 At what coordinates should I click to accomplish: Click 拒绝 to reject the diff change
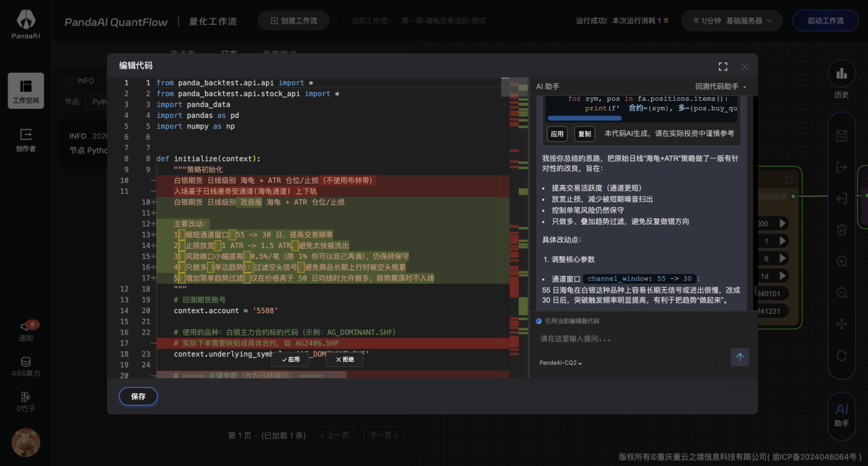coord(345,359)
